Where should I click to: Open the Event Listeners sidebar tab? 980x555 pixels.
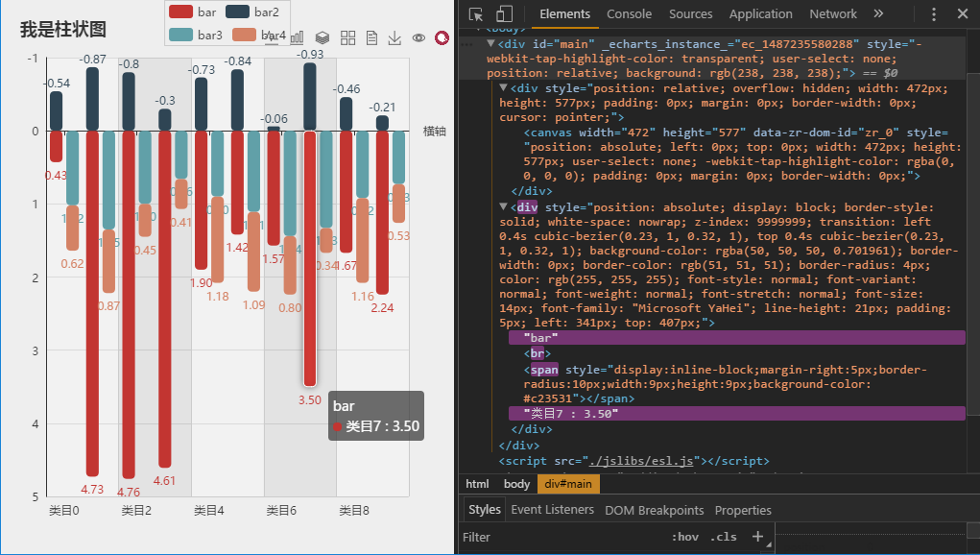click(553, 510)
